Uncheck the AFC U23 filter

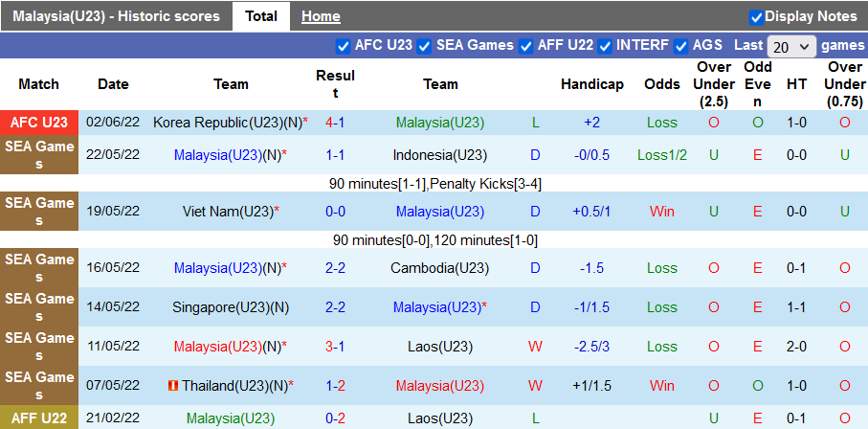[x=344, y=46]
